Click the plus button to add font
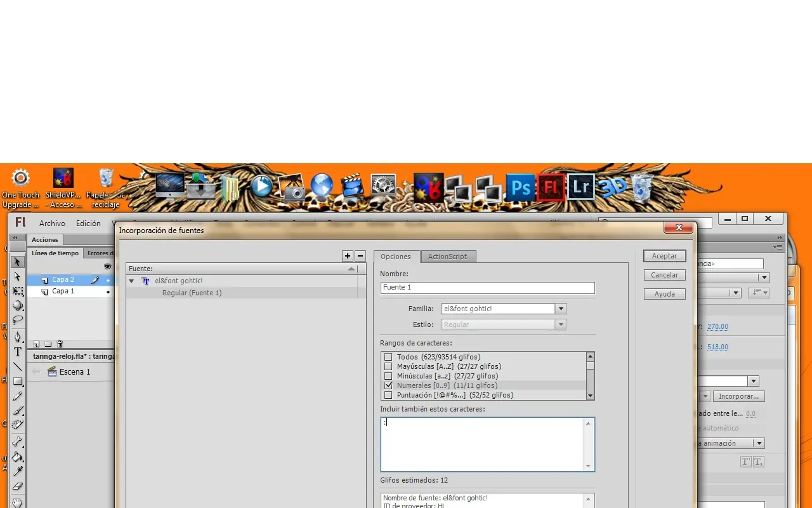The width and height of the screenshot is (812, 508). 348,256
